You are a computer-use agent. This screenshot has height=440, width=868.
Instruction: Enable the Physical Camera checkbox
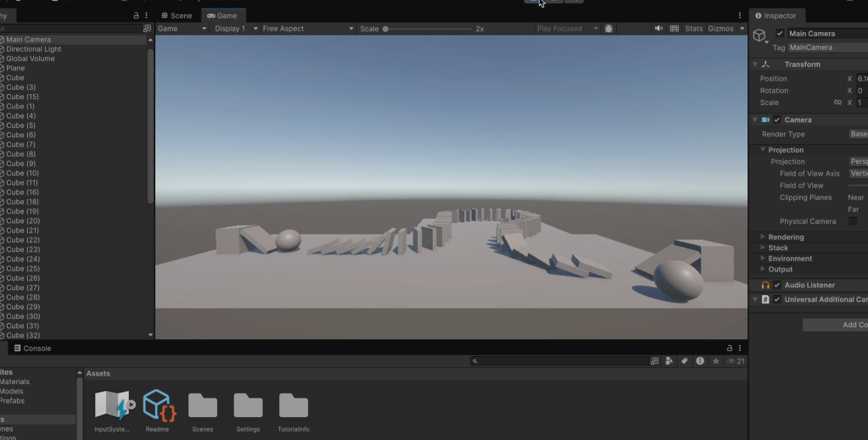[x=852, y=221]
